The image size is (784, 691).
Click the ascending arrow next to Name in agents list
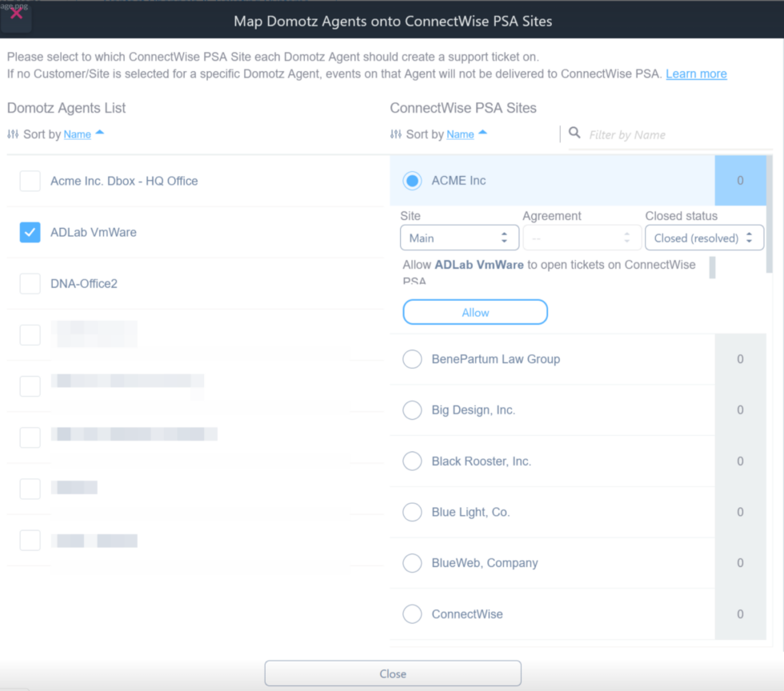(100, 133)
